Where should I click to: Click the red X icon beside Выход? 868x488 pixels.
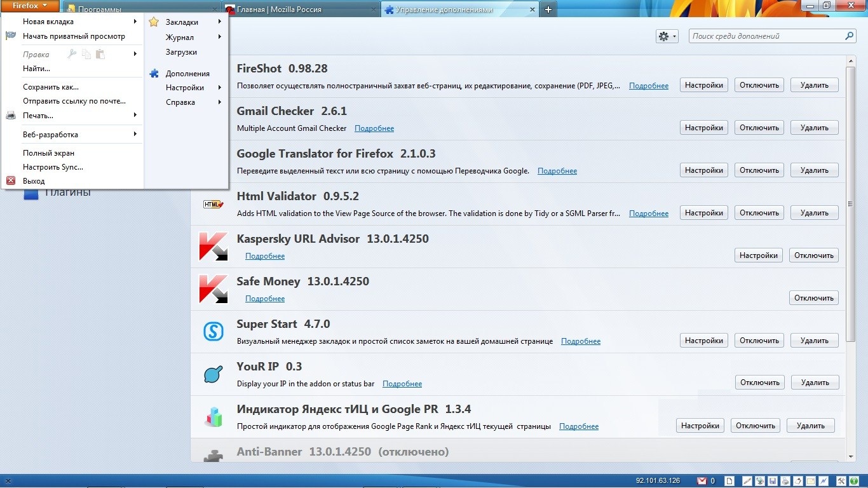coord(11,181)
